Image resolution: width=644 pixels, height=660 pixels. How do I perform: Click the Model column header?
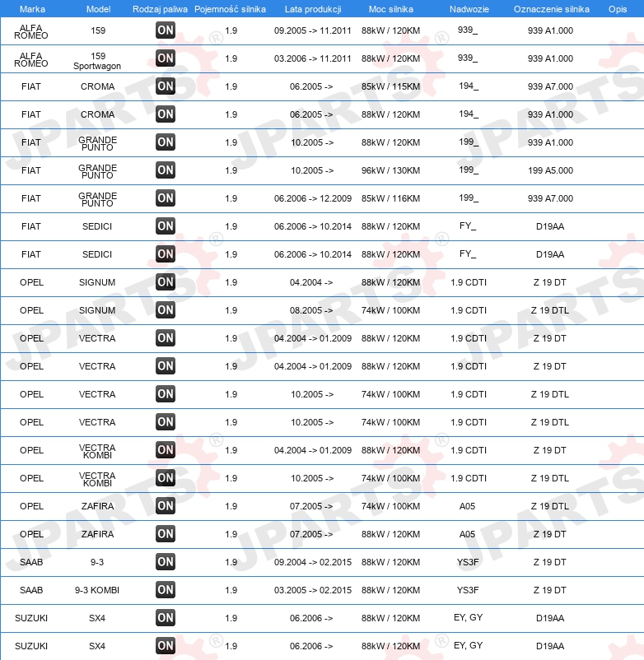coord(98,9)
